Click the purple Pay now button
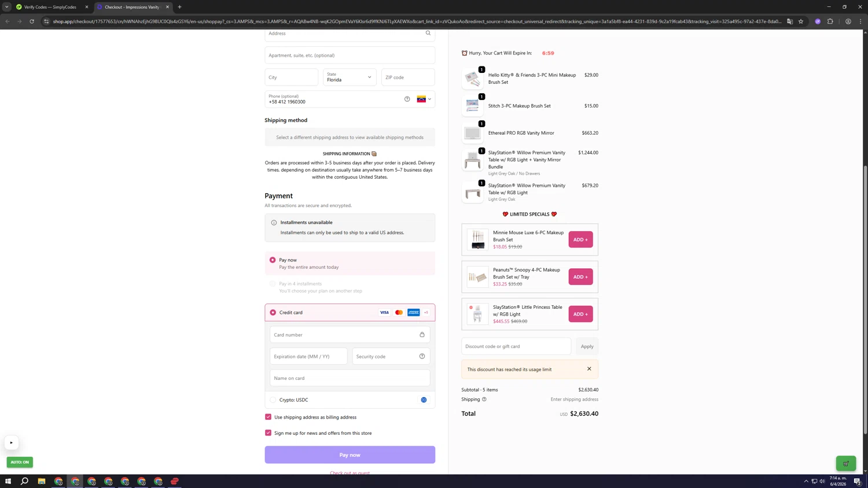Screen dimensions: 868x488 coord(350,455)
